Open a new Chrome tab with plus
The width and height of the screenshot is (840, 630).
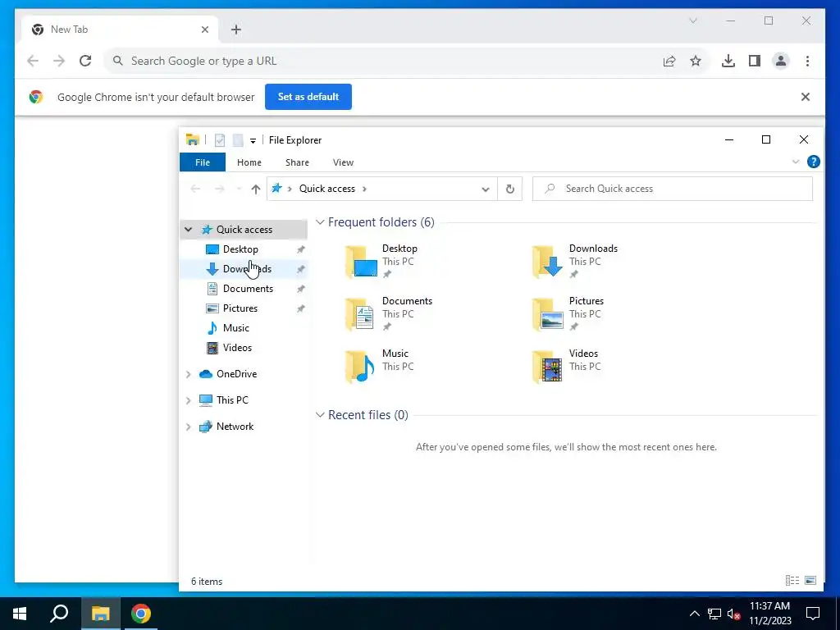236,30
